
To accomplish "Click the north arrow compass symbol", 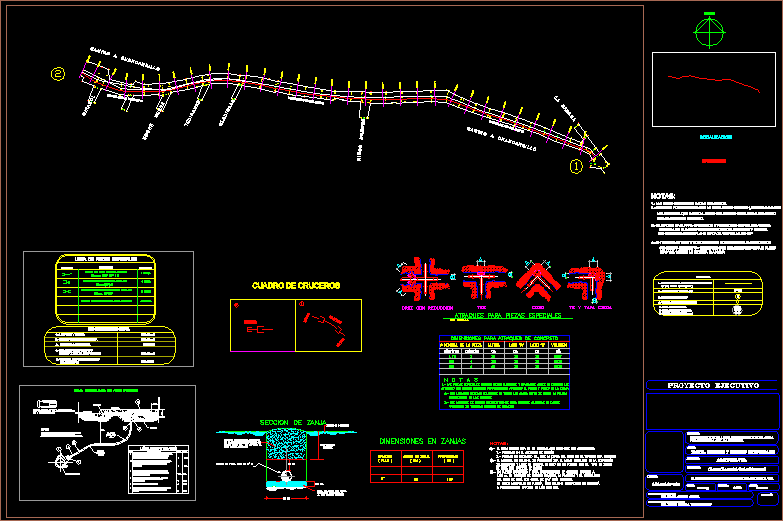I will tap(710, 30).
